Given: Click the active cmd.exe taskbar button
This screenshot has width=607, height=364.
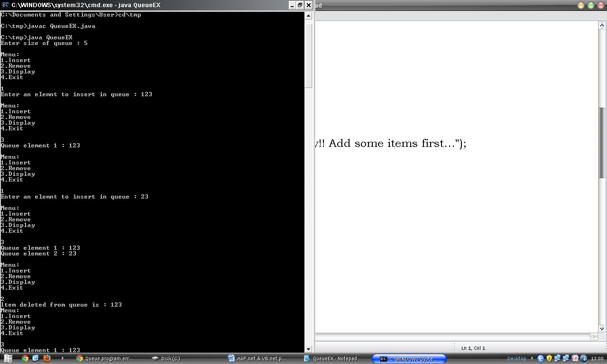Looking at the screenshot, I should (x=409, y=359).
